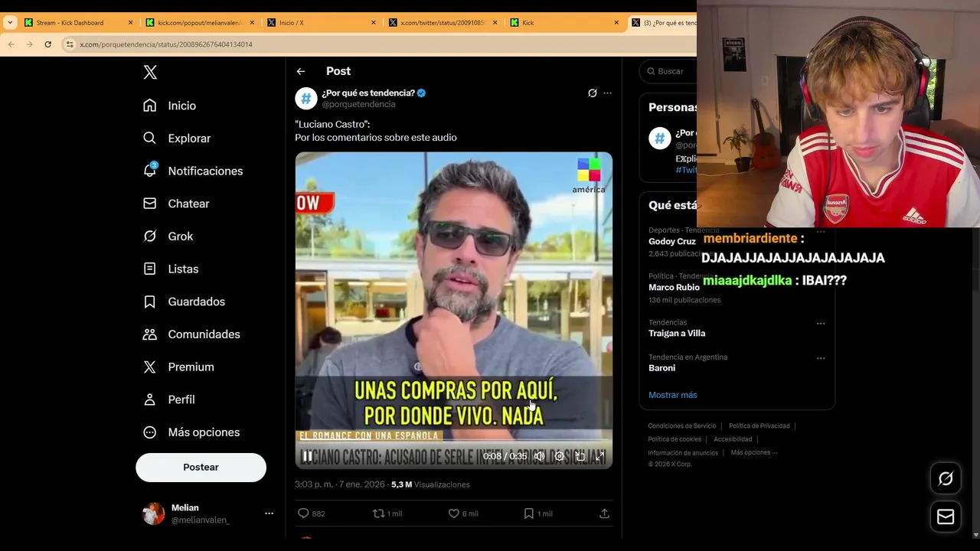Click the Buscar search field
The image size is (980, 551).
click(x=670, y=71)
